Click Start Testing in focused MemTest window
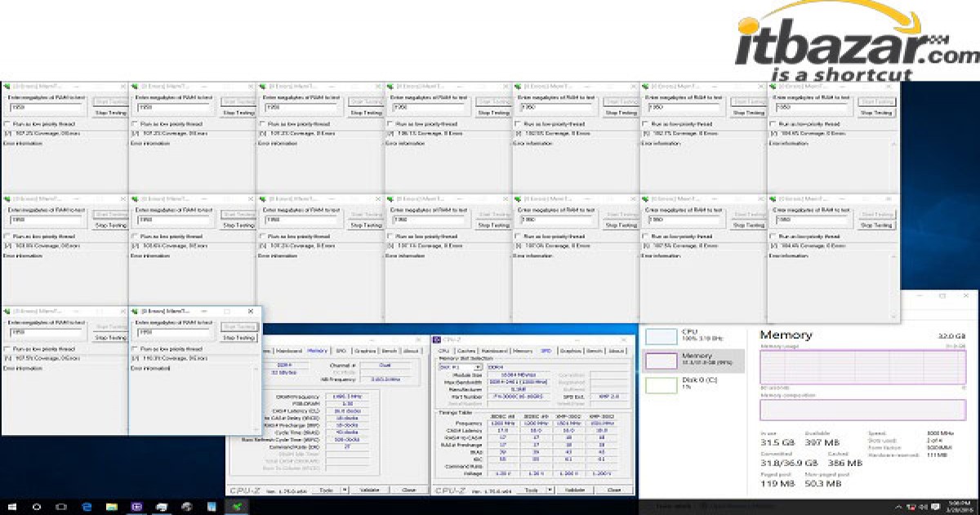Viewport: 980px width, 515px height. click(x=239, y=326)
